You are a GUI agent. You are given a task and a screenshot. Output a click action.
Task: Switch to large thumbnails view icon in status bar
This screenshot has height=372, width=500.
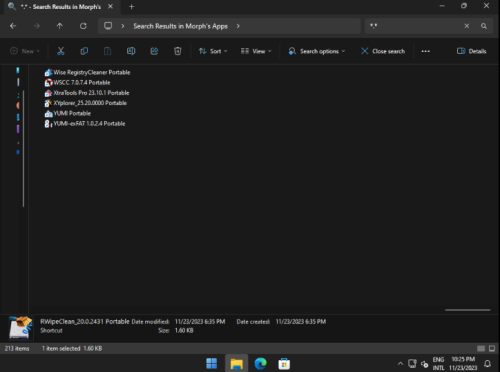click(492, 349)
